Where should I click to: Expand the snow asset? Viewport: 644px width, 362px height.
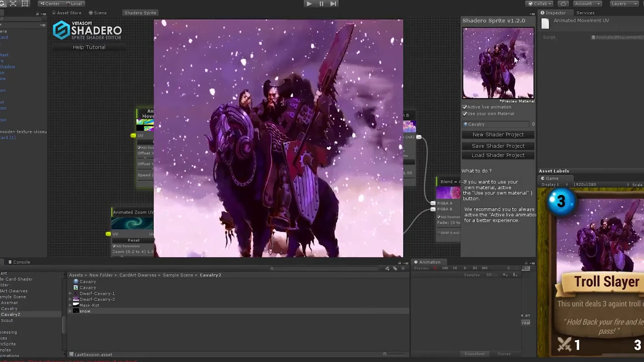coord(70,311)
